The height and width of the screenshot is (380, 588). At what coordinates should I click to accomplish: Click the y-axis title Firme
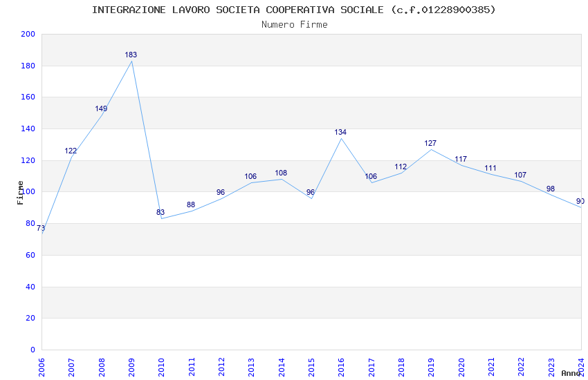pyautogui.click(x=20, y=193)
